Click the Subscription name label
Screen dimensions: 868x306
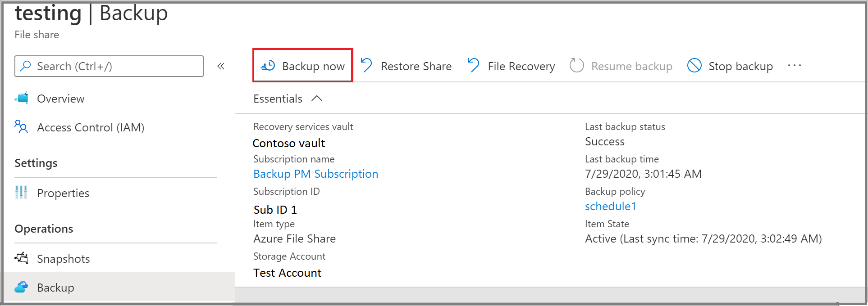294,159
